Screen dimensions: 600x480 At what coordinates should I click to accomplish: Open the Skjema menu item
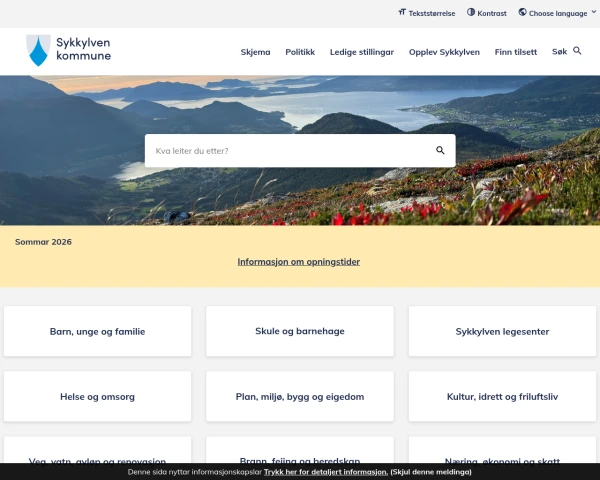(255, 52)
